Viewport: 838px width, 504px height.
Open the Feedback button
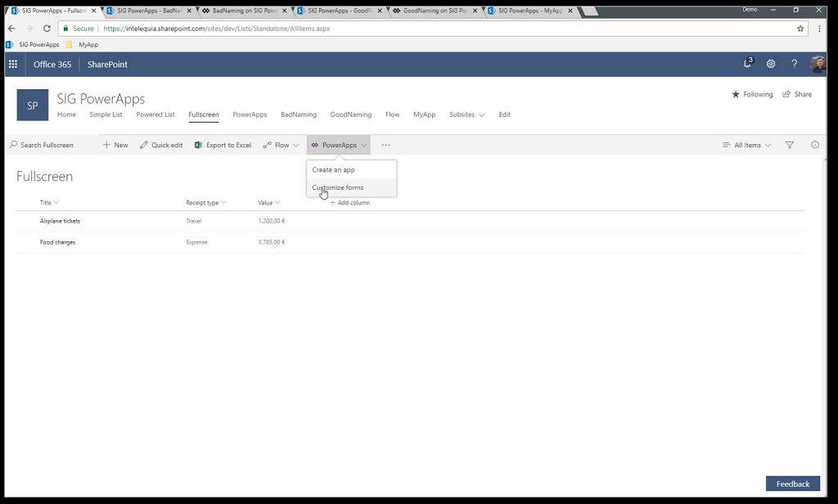point(793,484)
